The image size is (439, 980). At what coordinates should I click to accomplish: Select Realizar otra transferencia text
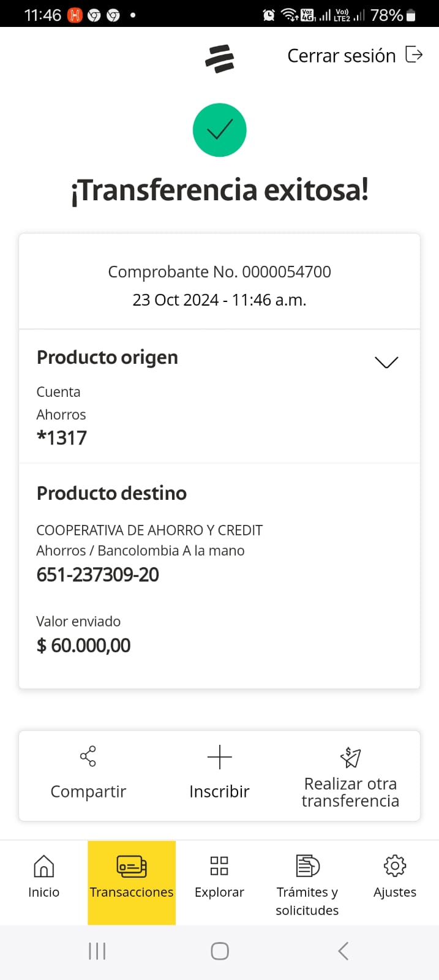[x=350, y=792]
